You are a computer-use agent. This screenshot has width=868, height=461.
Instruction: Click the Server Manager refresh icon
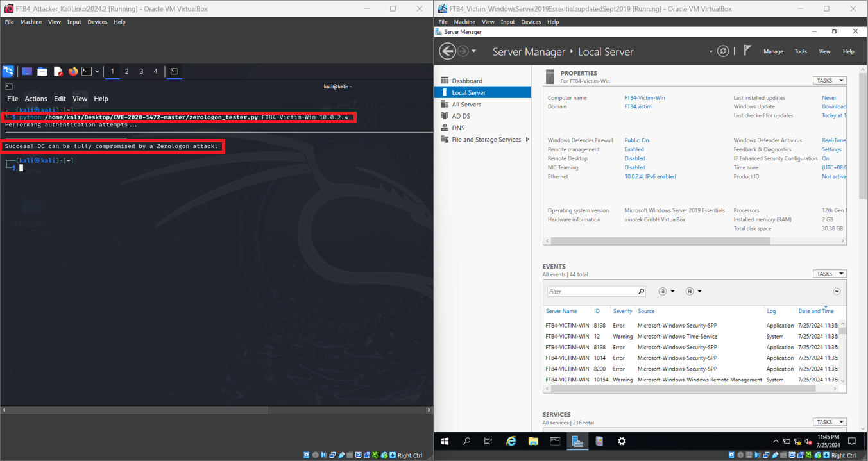click(723, 51)
